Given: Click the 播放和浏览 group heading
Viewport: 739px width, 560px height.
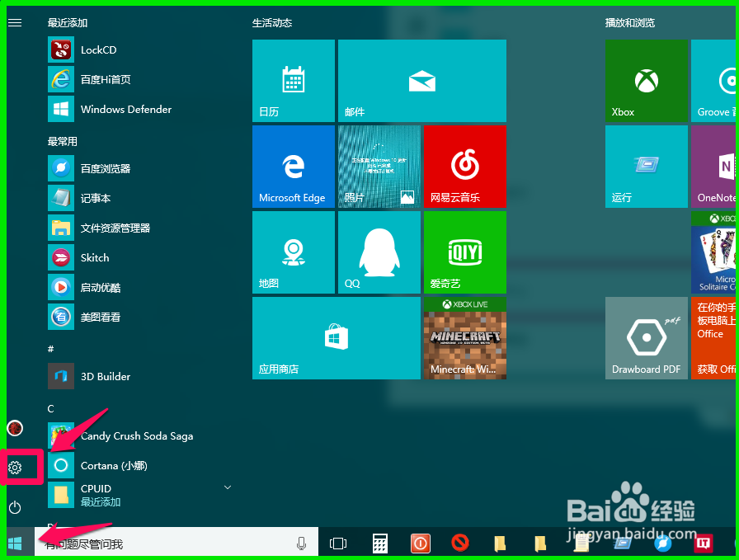Looking at the screenshot, I should pyautogui.click(x=630, y=22).
